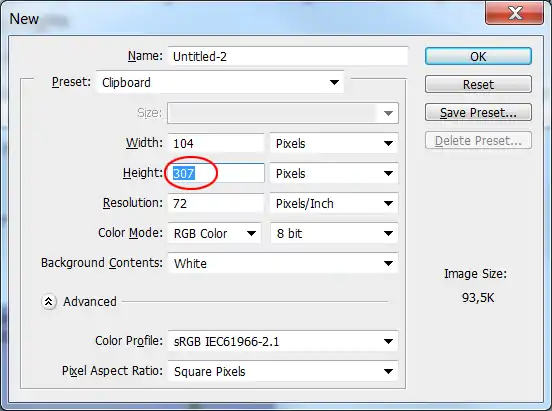This screenshot has width=552, height=411.
Task: Click the Save Preset button
Action: tap(478, 112)
